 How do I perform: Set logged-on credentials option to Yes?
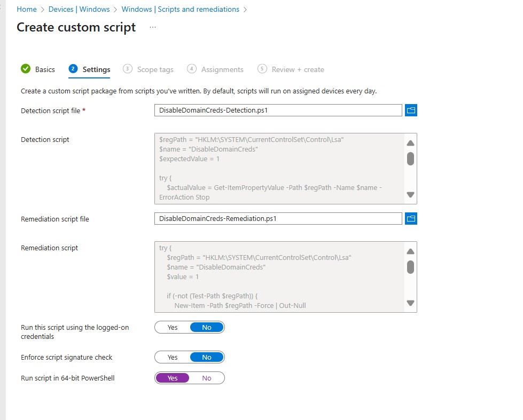(x=173, y=327)
